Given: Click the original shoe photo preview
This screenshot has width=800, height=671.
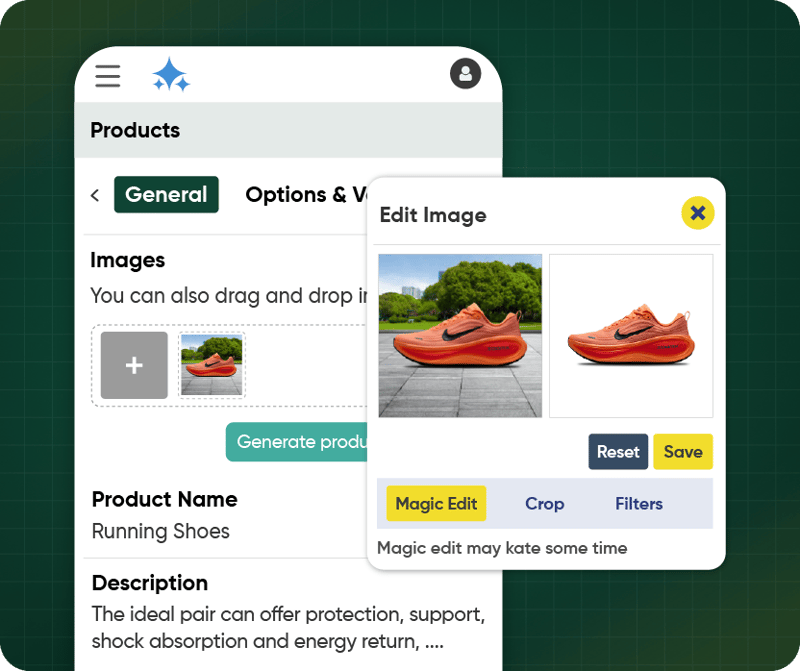Looking at the screenshot, I should pyautogui.click(x=460, y=334).
